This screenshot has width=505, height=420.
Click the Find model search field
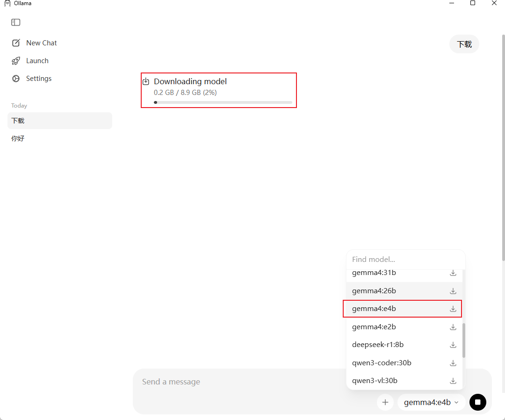405,260
